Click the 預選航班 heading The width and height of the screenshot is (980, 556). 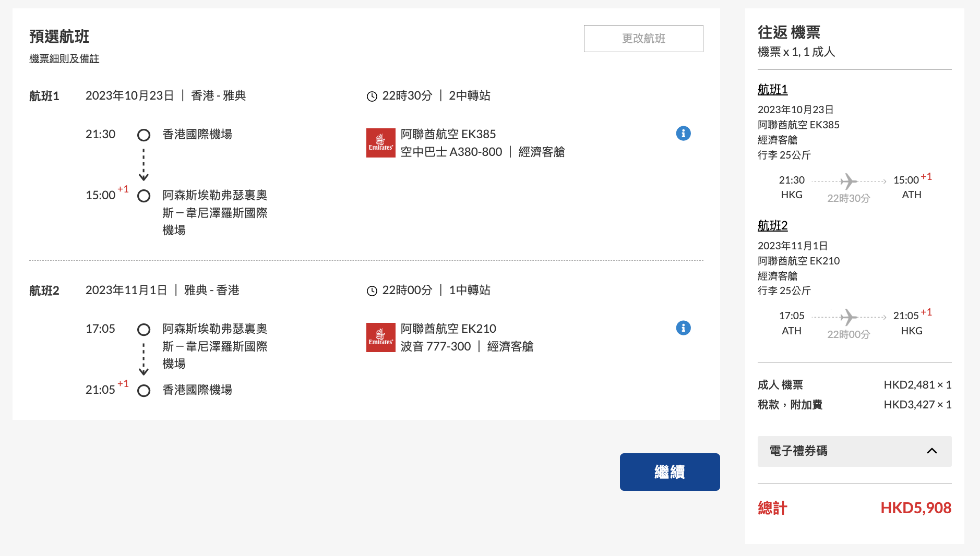click(x=59, y=37)
